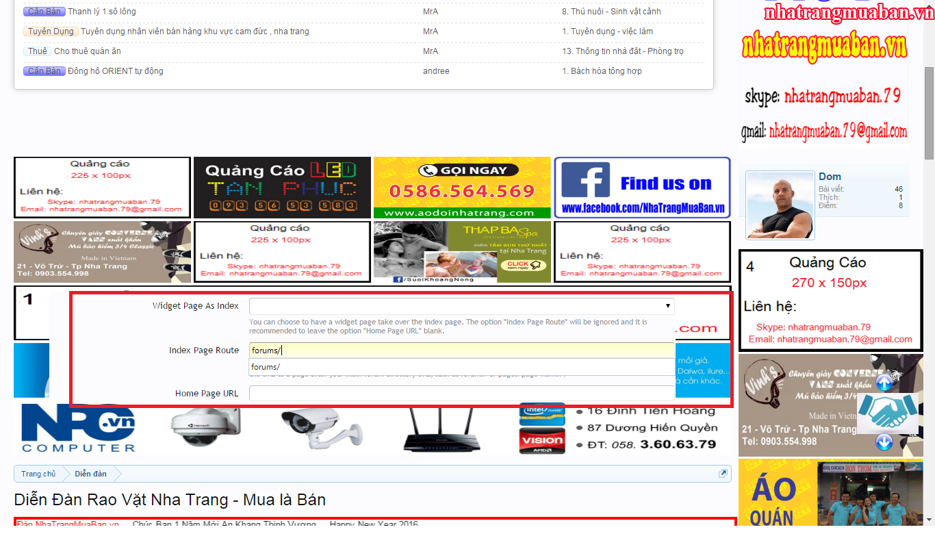Click the blue scroll-down arrow icon
The height and width of the screenshot is (560, 935).
[884, 443]
